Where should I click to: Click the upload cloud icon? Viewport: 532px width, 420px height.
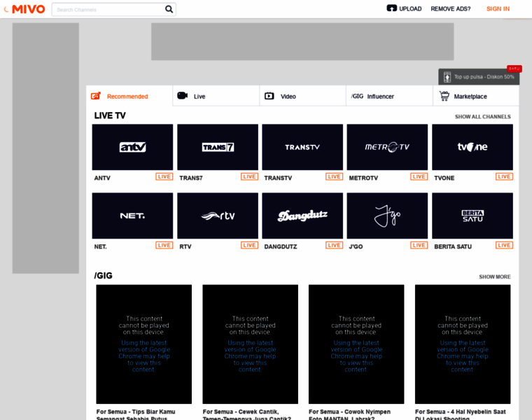pos(391,8)
